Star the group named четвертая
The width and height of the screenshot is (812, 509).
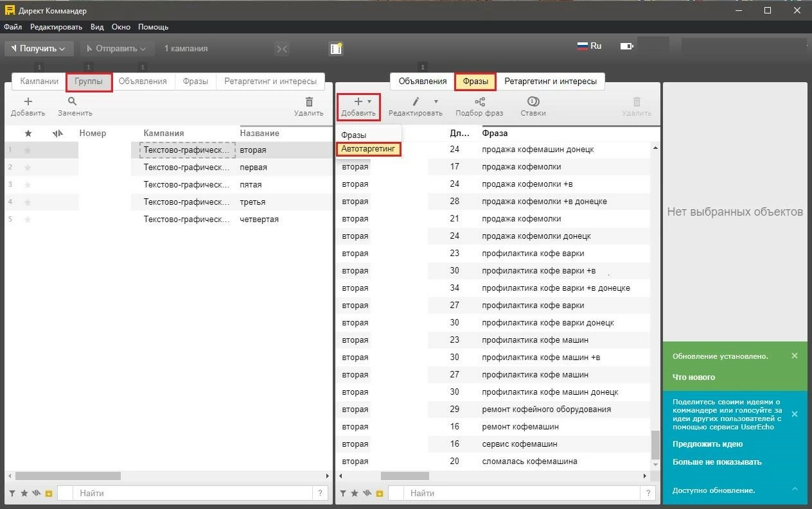28,219
